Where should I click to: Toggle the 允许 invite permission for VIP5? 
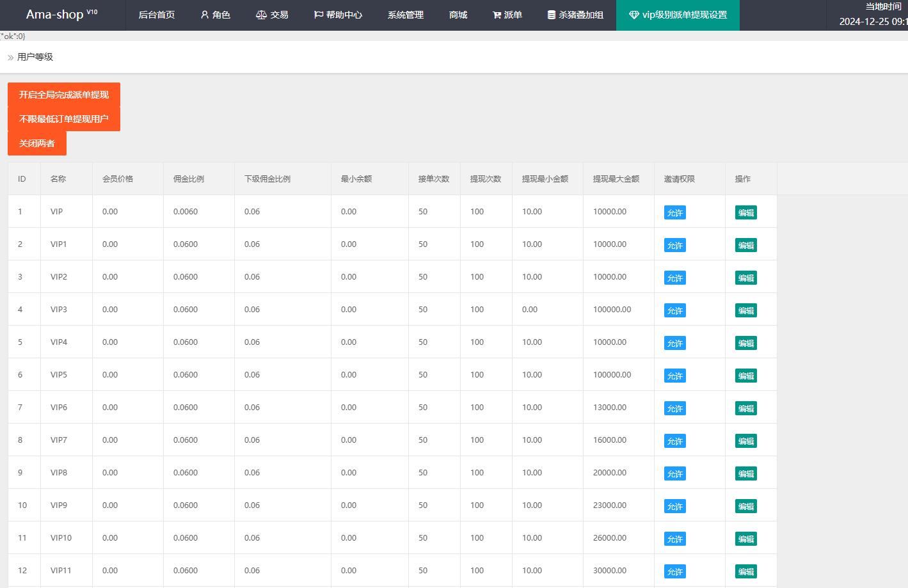coord(675,376)
